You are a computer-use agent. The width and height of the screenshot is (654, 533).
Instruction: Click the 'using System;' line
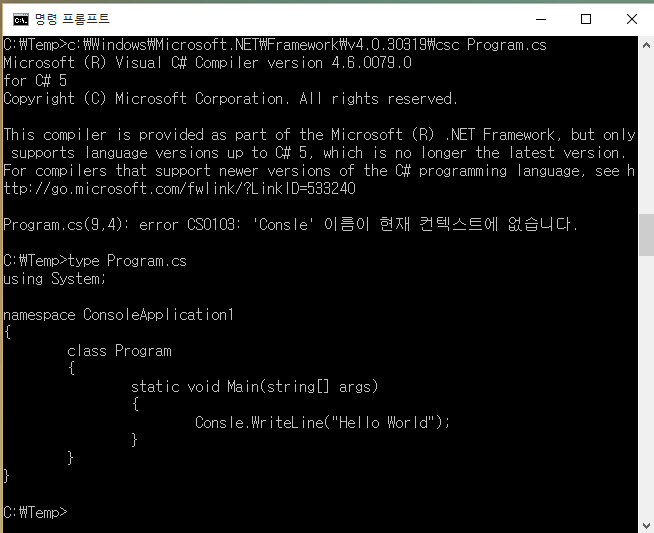[x=53, y=279]
